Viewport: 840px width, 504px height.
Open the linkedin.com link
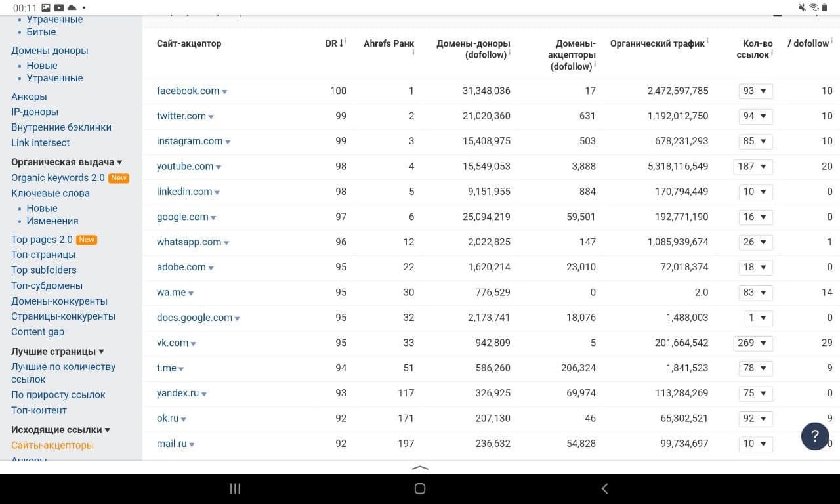point(184,192)
